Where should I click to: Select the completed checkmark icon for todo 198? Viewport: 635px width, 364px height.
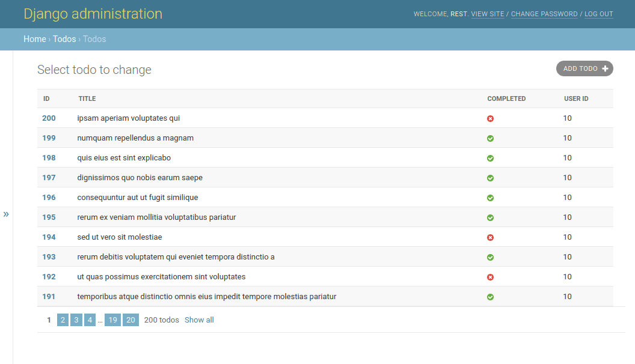pyautogui.click(x=490, y=157)
